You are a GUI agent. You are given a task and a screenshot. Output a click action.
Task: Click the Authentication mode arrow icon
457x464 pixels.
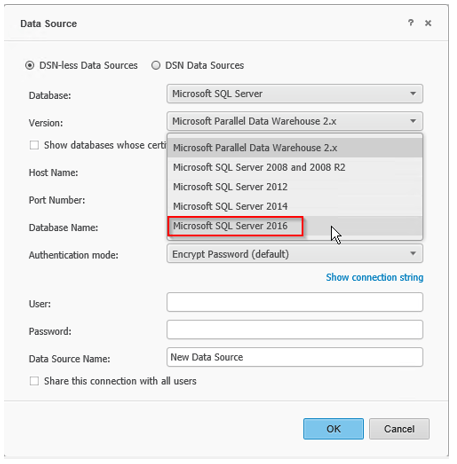click(x=413, y=254)
